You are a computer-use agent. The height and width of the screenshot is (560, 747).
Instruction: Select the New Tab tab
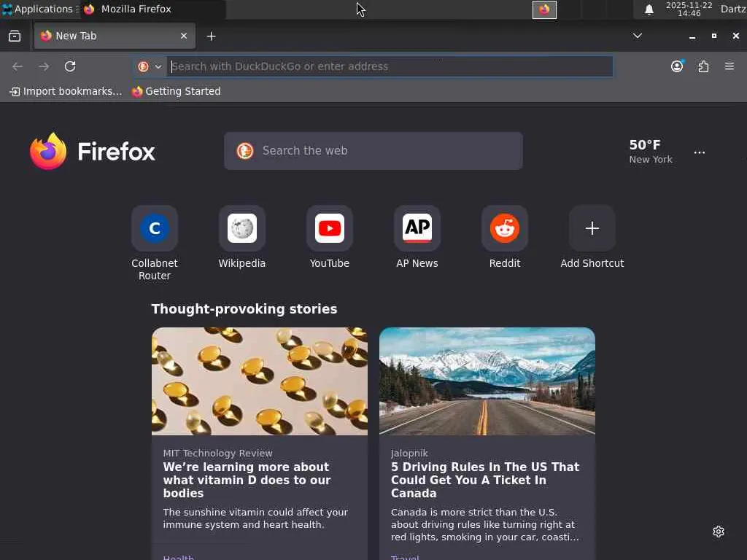[115, 36]
